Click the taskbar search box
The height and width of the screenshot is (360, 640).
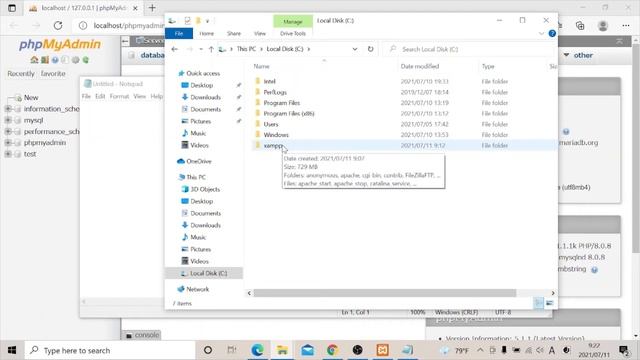(110, 350)
